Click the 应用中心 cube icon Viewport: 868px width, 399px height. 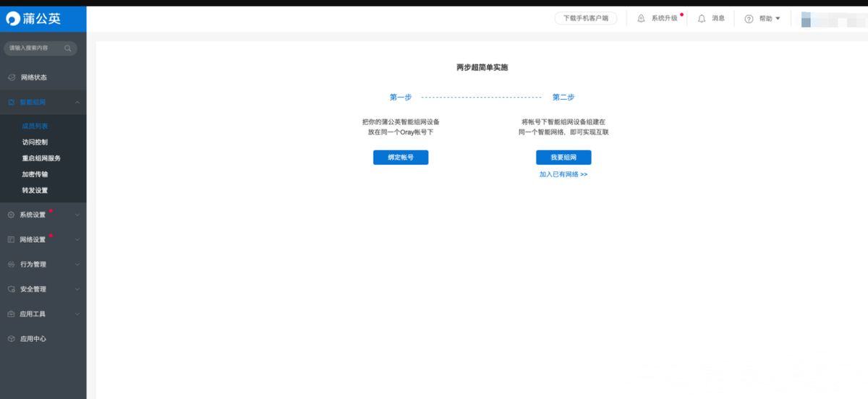pos(11,339)
